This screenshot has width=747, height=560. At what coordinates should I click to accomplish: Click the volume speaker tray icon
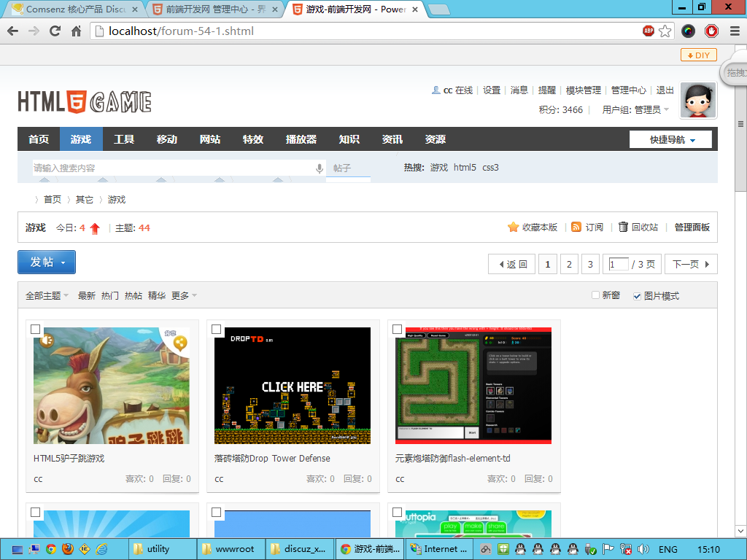click(x=643, y=549)
